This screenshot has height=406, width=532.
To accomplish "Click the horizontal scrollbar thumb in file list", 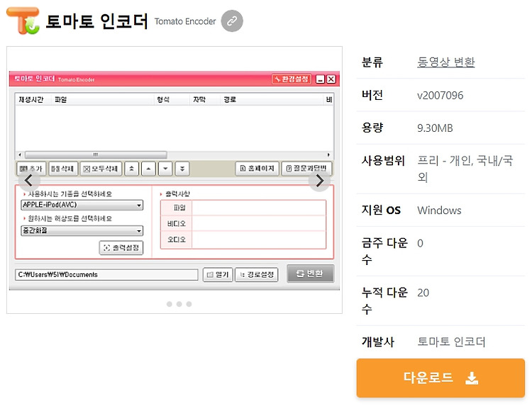I will tap(96, 155).
